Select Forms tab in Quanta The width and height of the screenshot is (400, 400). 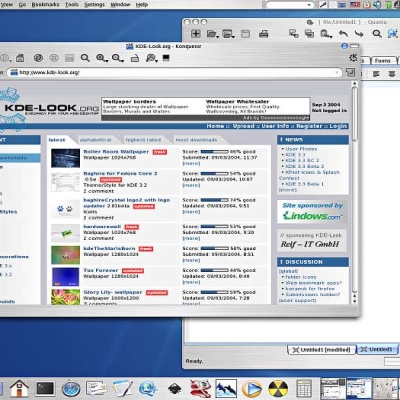point(382,61)
